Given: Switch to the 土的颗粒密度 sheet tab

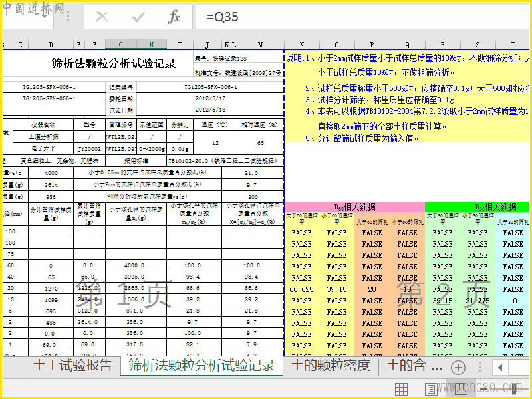Looking at the screenshot, I should [x=330, y=365].
